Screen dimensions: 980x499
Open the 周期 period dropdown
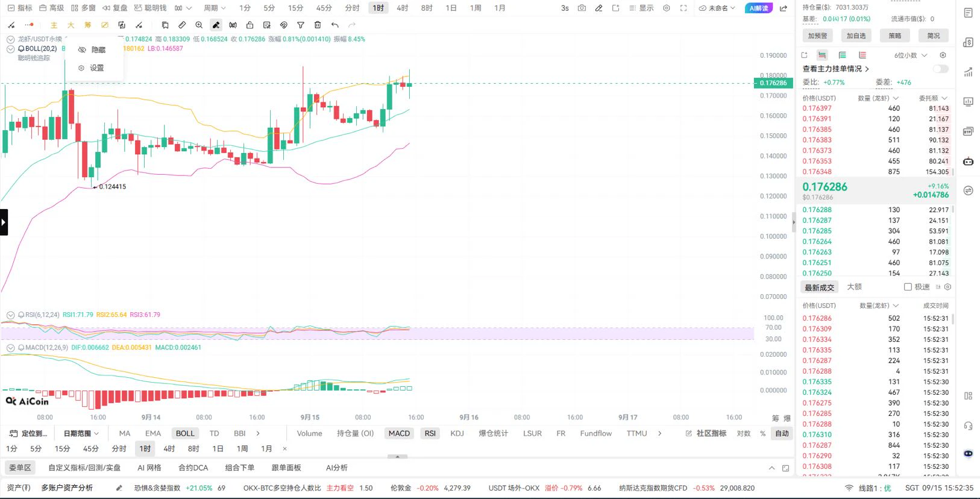click(215, 8)
